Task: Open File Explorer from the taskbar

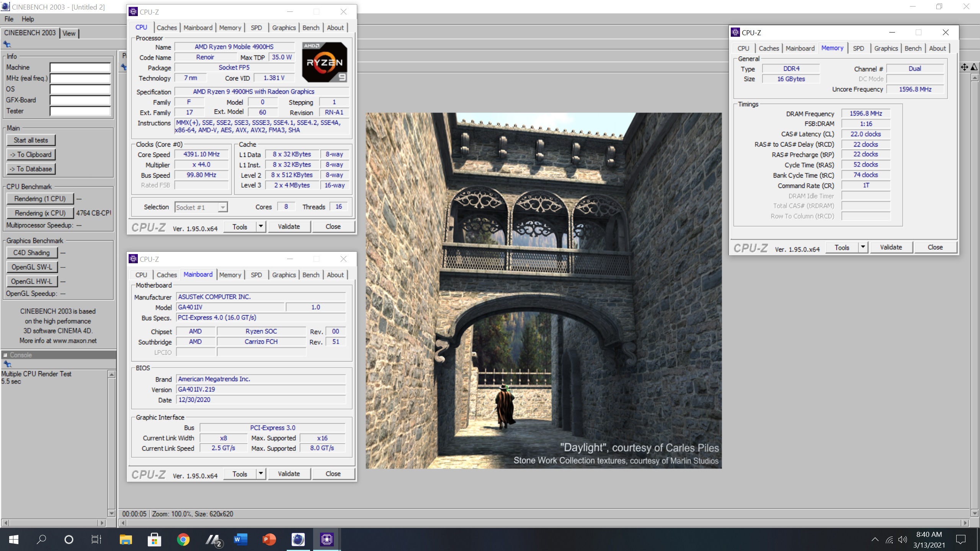Action: click(126, 540)
